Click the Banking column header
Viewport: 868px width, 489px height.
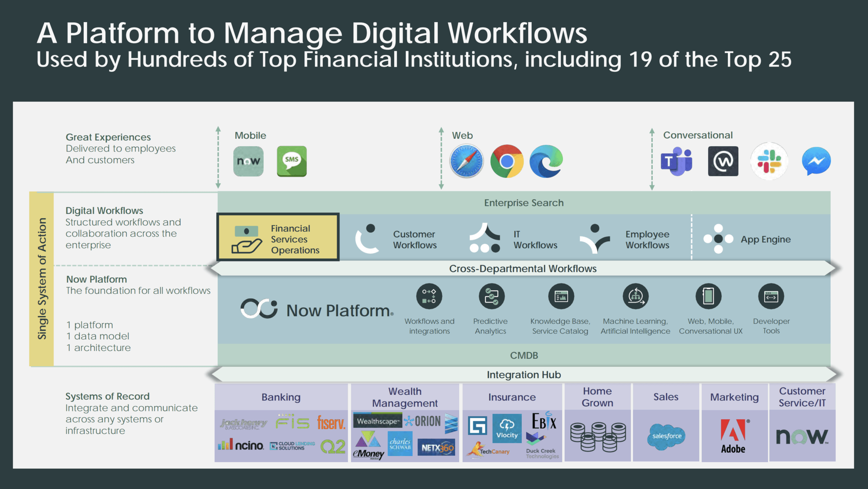281,397
